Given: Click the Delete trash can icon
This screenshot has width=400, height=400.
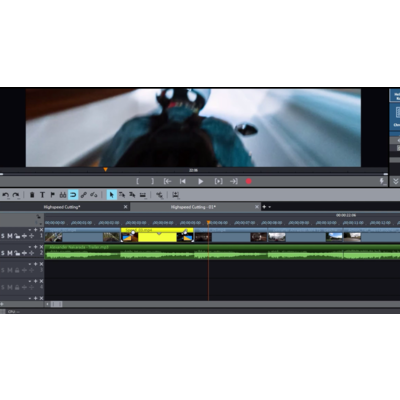Looking at the screenshot, I should (32, 195).
